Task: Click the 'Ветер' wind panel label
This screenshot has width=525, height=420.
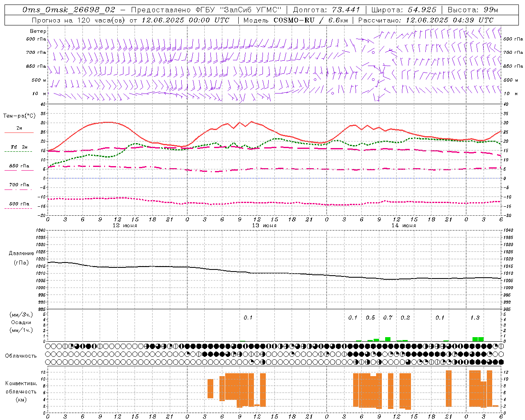Action: pyautogui.click(x=38, y=31)
